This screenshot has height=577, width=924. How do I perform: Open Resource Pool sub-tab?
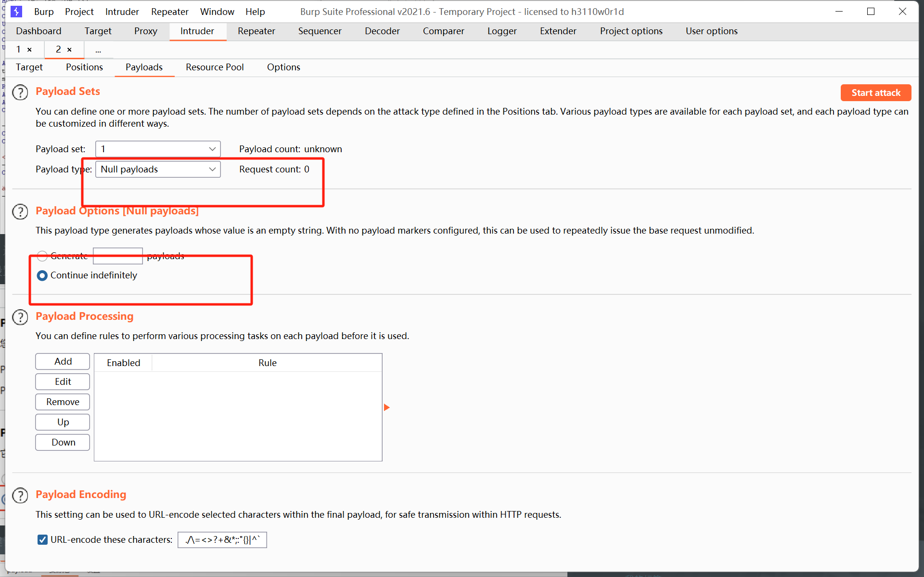(x=215, y=67)
